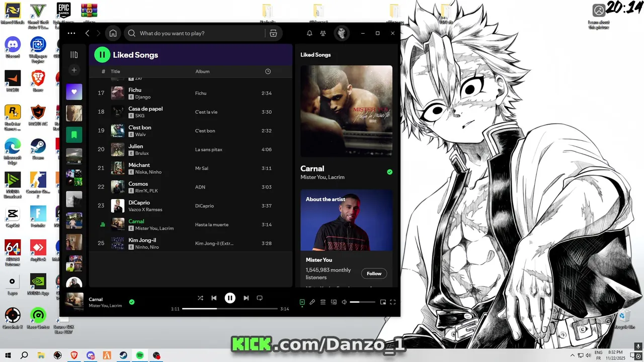Click the large Carnal album cover

[346, 111]
